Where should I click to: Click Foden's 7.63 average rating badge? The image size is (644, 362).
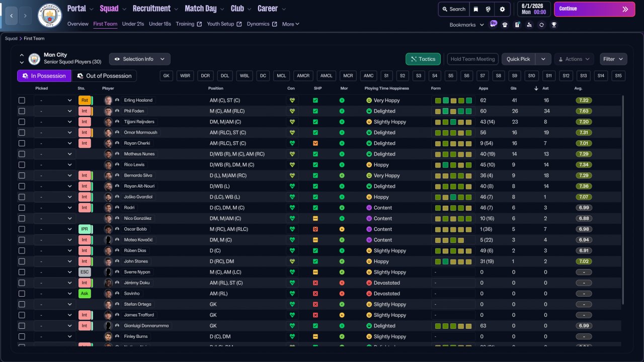tap(584, 111)
